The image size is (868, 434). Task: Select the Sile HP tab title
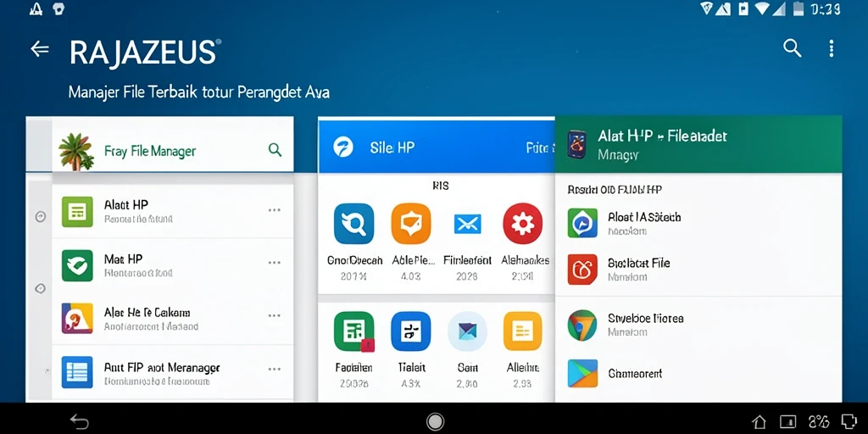[392, 147]
